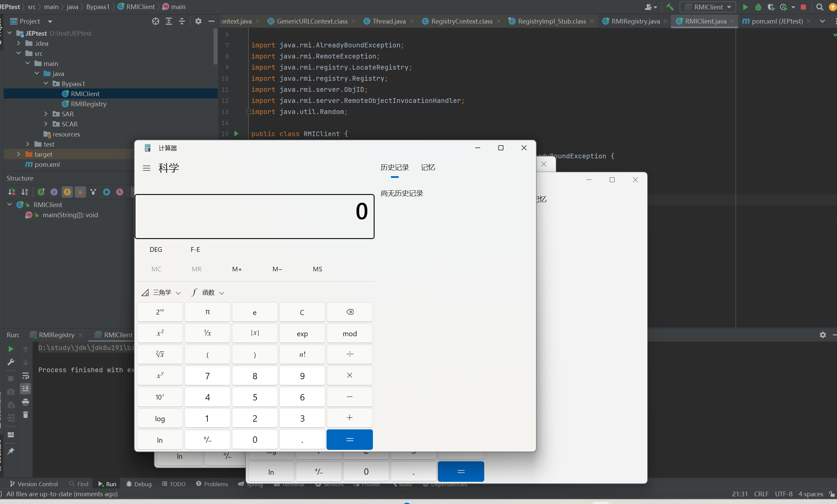Click the green Run button in top toolbar

pyautogui.click(x=745, y=7)
